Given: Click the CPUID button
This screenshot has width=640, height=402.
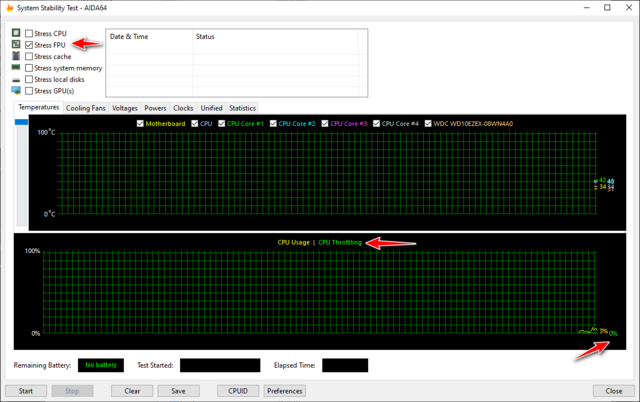Looking at the screenshot, I should (237, 391).
